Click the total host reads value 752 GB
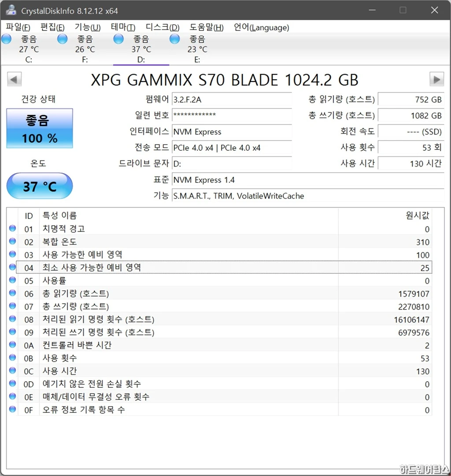 (411, 100)
